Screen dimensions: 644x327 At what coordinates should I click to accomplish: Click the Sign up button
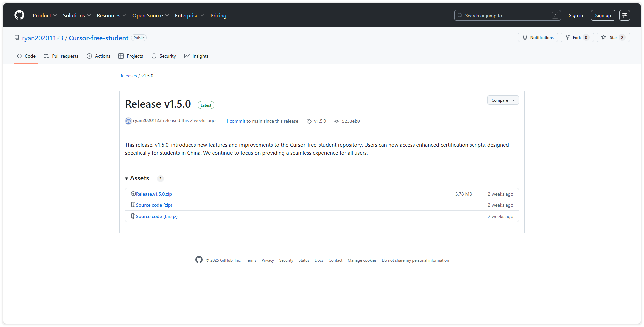tap(603, 15)
